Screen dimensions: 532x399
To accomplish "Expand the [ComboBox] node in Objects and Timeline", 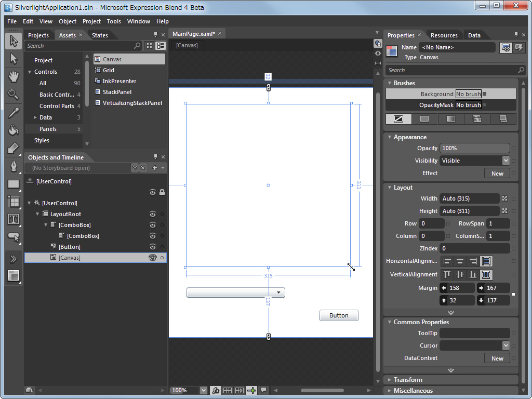I will [45, 224].
